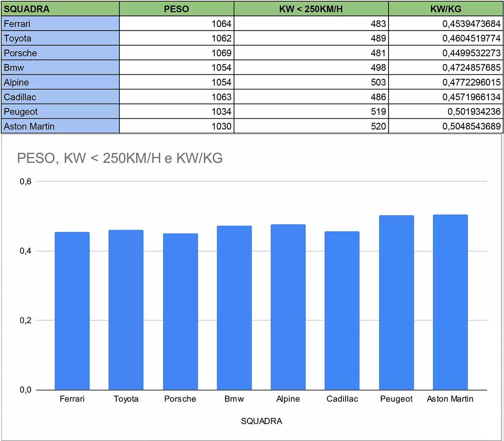Screen dimensions: 504x441
Task: Click the SQUADRA horizontal axis title
Action: coord(261,421)
